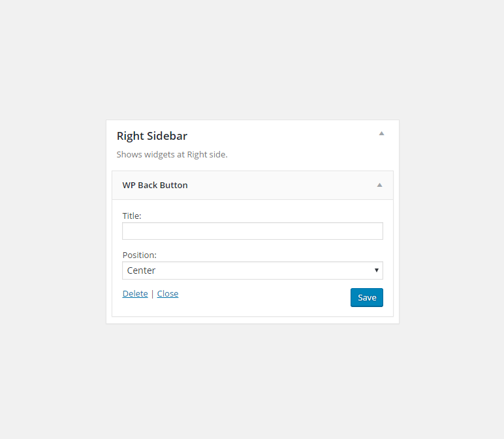Click the Title: label
The image size is (504, 439).
[x=132, y=216]
